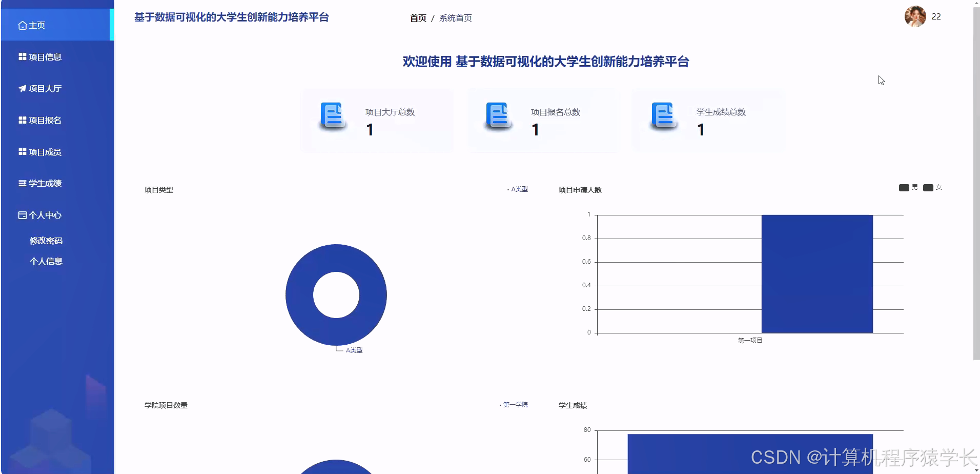This screenshot has width=980, height=474.
Task: Click the list icon next to 学生成绩
Action: coord(23,183)
